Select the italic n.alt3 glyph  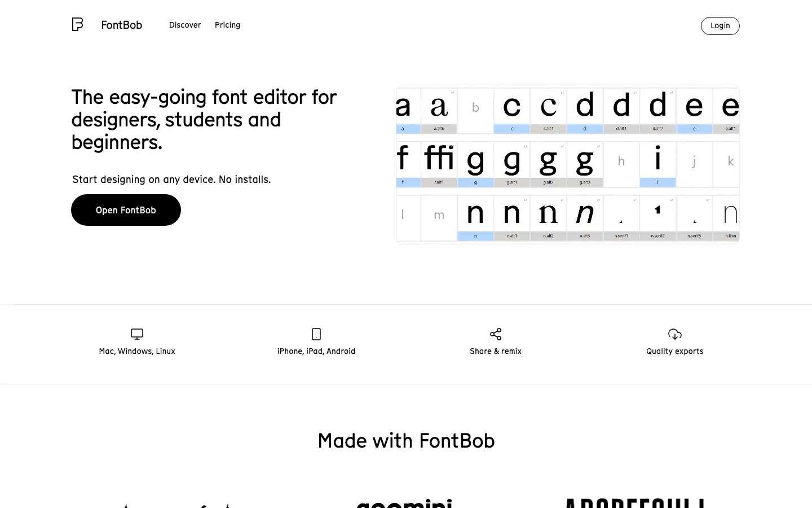tap(585, 217)
